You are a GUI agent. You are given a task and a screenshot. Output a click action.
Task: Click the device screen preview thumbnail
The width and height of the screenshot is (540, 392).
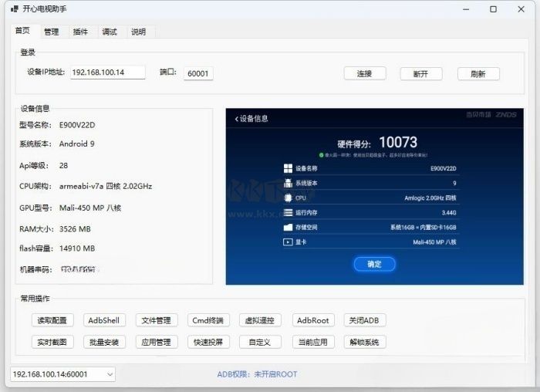click(375, 196)
